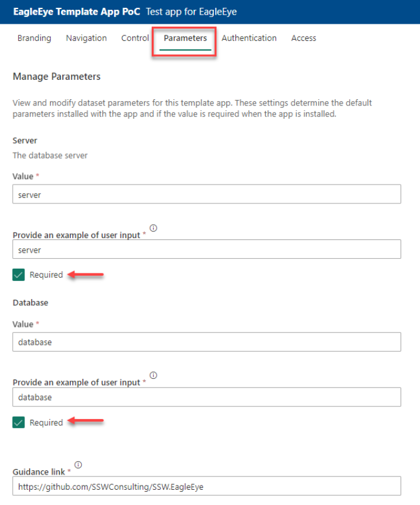This screenshot has height=505, width=420.
Task: Untick the Required checkbox under Server
Action: point(18,275)
